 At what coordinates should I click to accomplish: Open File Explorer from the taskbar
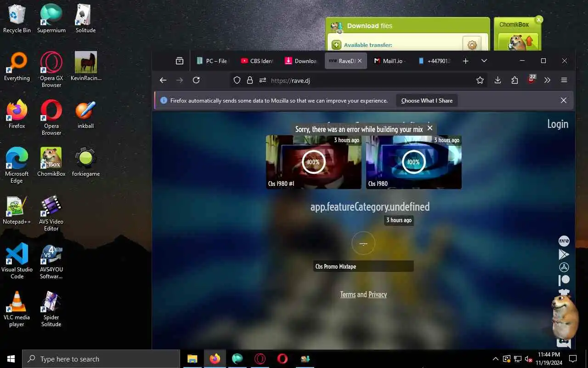tap(192, 359)
